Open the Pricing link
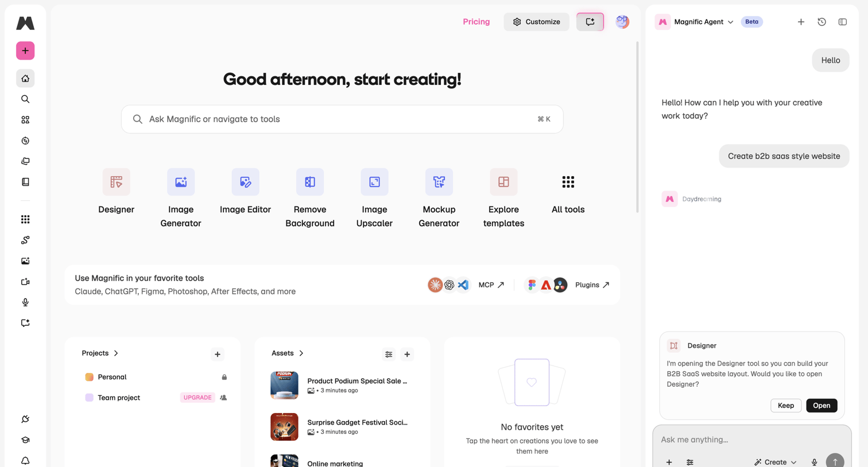This screenshot has width=868, height=467. point(476,22)
